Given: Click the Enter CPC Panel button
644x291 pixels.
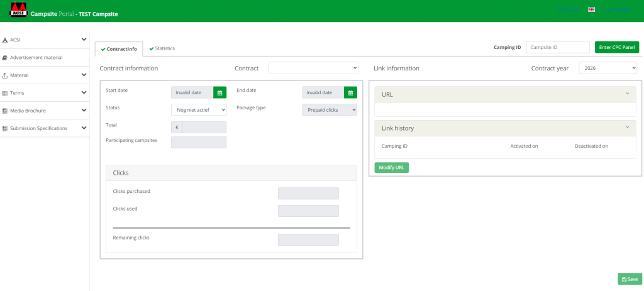Looking at the screenshot, I should tap(616, 47).
